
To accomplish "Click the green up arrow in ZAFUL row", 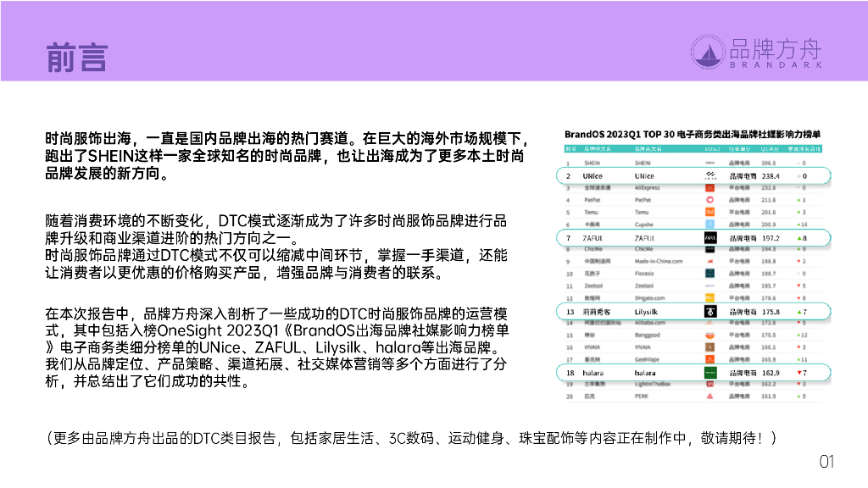I will point(799,238).
